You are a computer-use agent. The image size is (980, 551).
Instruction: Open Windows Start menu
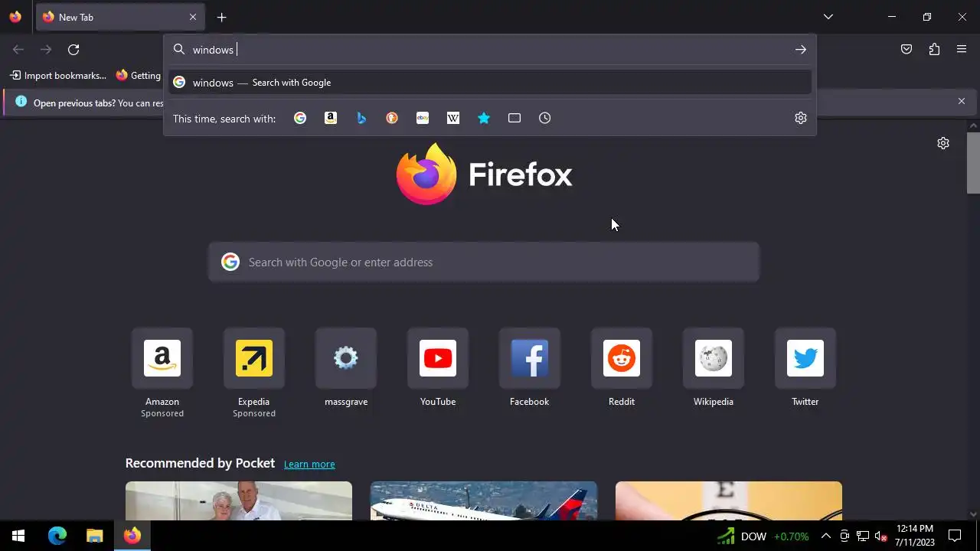click(x=18, y=536)
